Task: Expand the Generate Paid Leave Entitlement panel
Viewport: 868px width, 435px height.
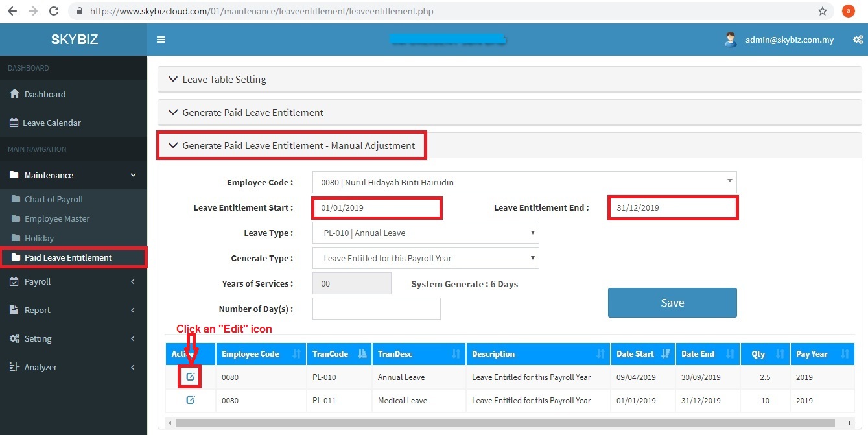Action: click(253, 113)
